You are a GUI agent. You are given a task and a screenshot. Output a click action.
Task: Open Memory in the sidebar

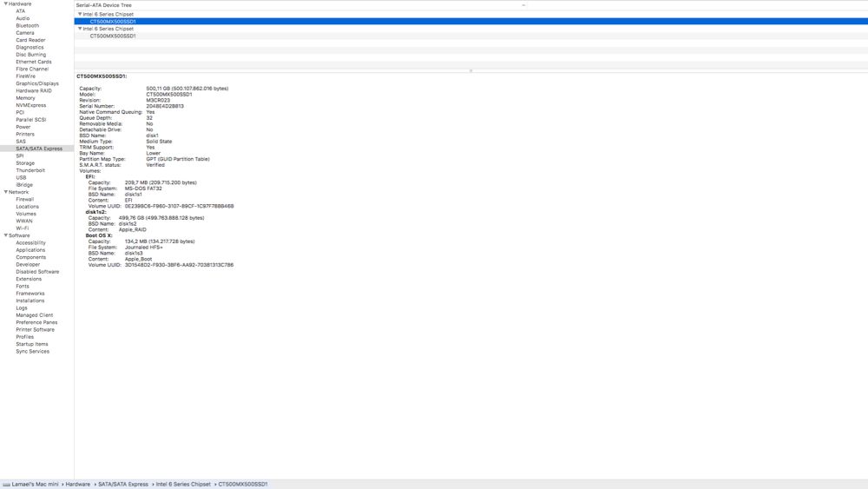pos(25,97)
